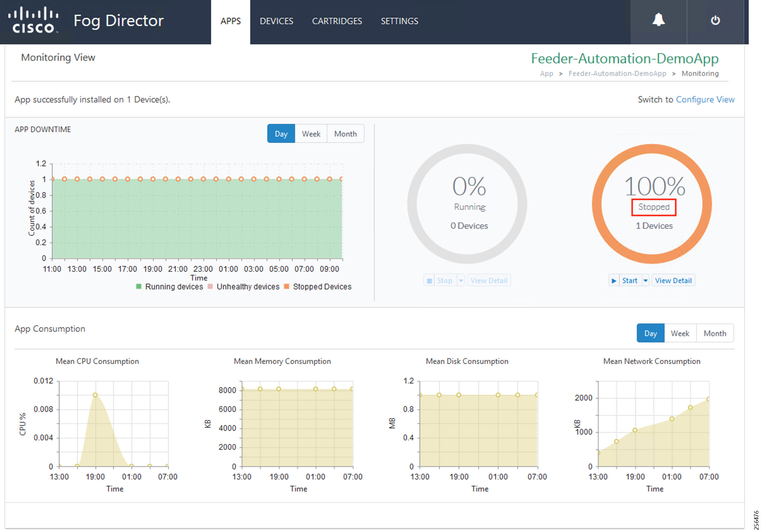The image size is (762, 532).
Task: Click the Mean Network Consumption chart title
Action: pyautogui.click(x=651, y=361)
